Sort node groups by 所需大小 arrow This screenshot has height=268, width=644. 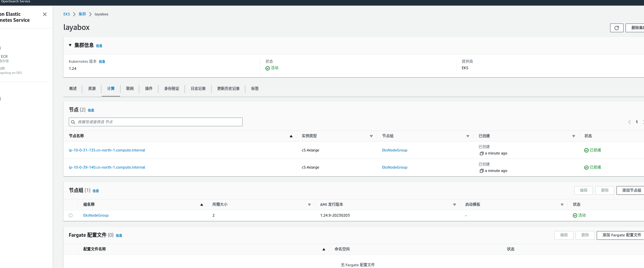309,205
